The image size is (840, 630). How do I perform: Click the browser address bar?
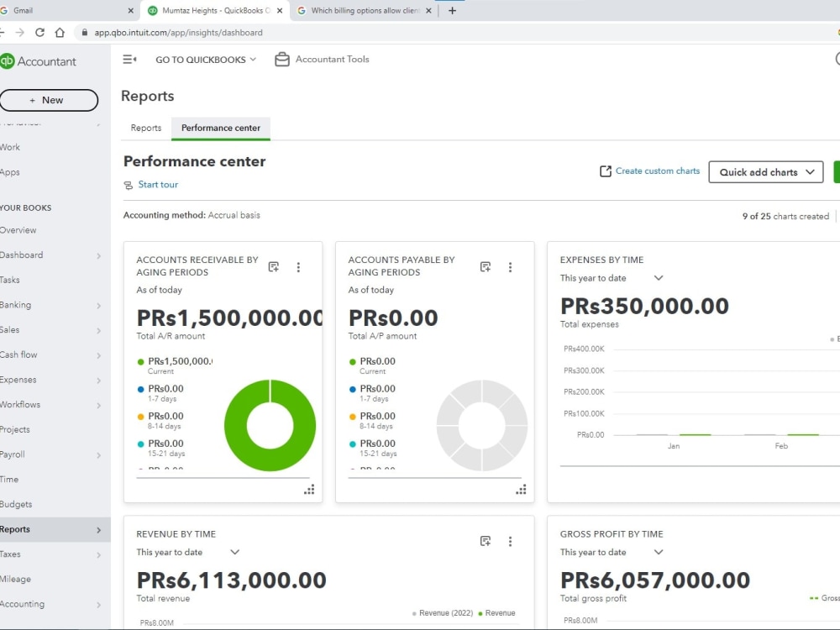(x=193, y=32)
